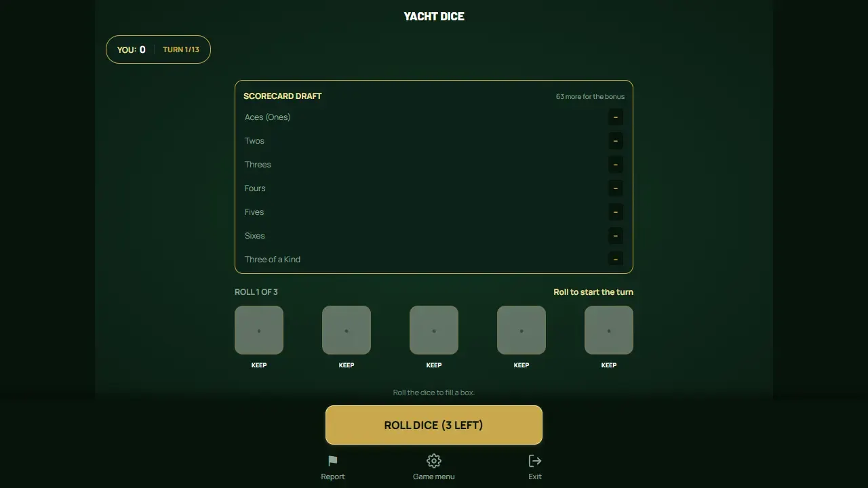Click the YACHT DICE title
868x488 pixels.
[434, 16]
